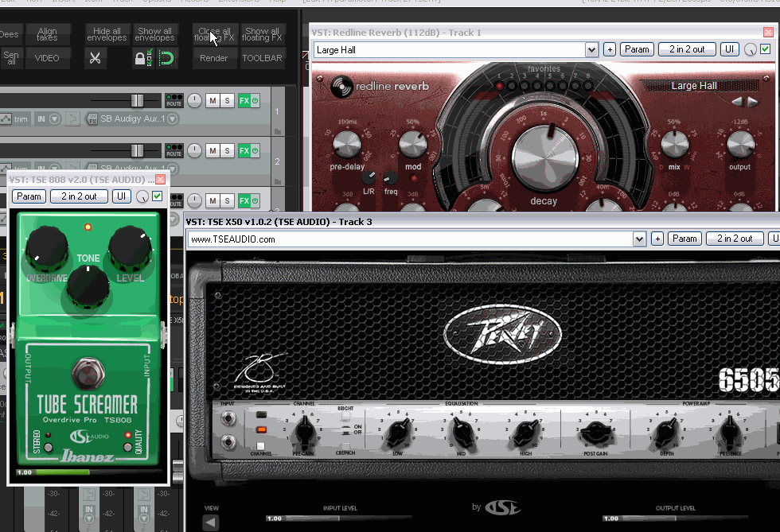Viewport: 780px width, 532px height.
Task: Click 2 in 2 out in TSE X50 window
Action: click(x=735, y=239)
